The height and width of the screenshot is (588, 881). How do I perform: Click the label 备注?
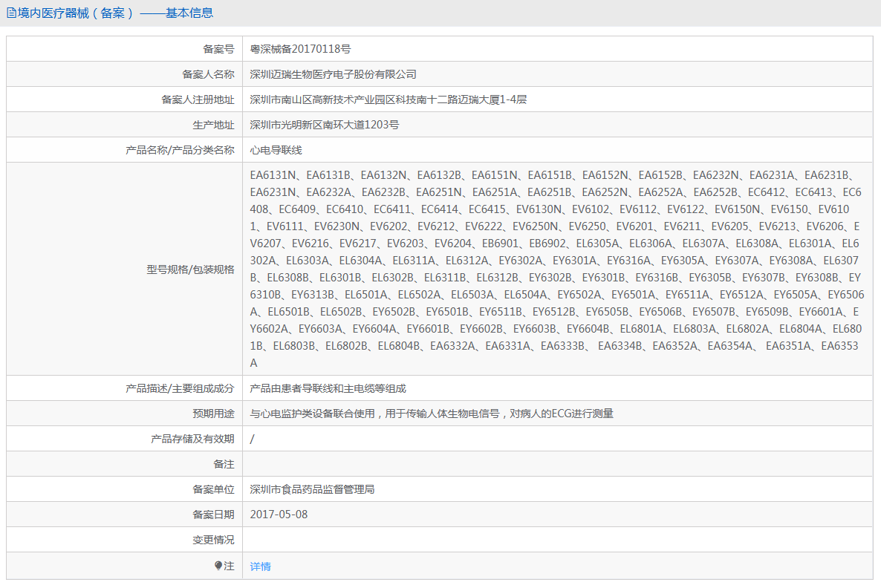[224, 464]
